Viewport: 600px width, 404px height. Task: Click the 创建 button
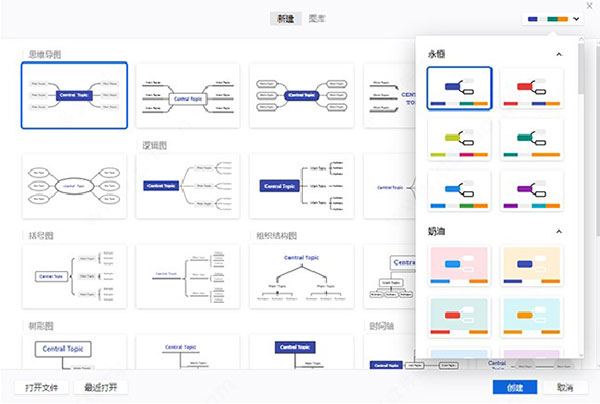pos(514,387)
